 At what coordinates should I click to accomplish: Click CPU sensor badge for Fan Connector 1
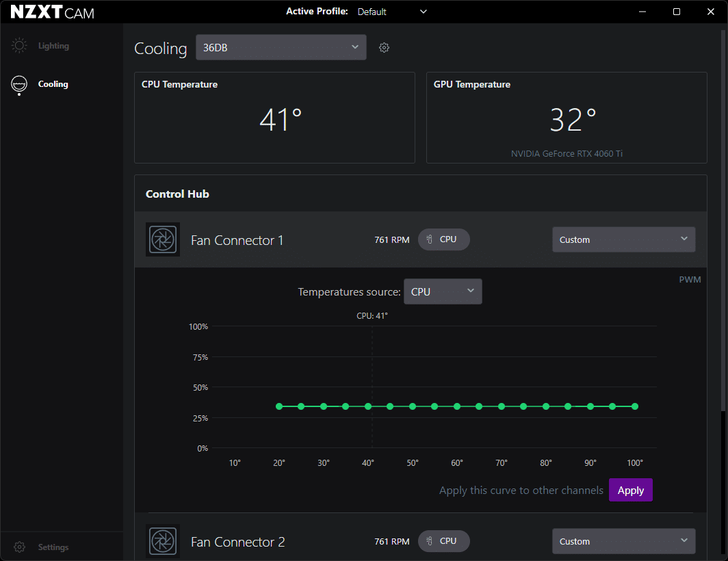click(x=443, y=239)
